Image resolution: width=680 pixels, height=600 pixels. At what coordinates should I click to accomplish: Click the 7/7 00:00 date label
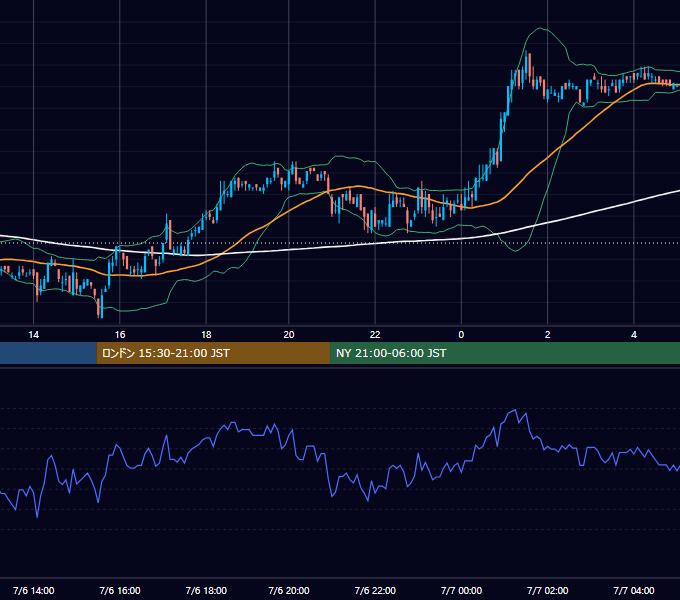point(461,590)
